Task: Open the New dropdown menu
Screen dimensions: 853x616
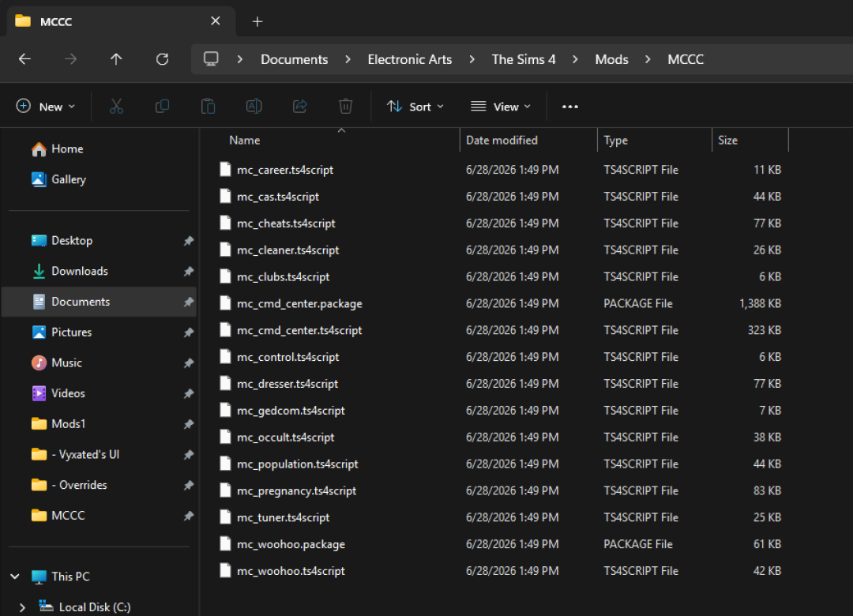Action: coord(46,107)
